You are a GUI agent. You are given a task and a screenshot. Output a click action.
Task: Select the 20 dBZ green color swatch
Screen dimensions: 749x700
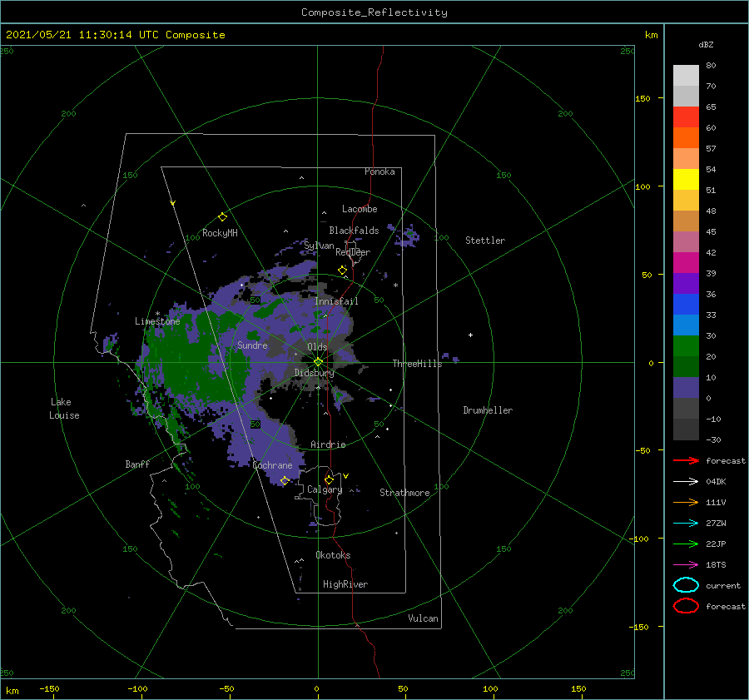[686, 346]
